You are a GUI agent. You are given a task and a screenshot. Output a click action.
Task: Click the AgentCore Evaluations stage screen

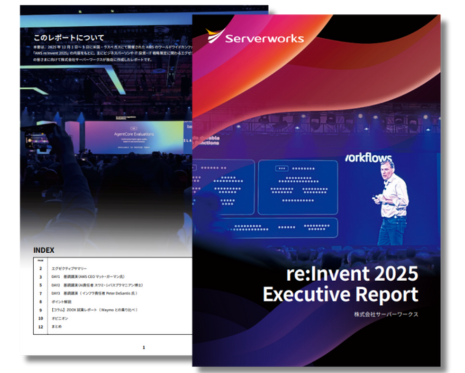point(134,137)
